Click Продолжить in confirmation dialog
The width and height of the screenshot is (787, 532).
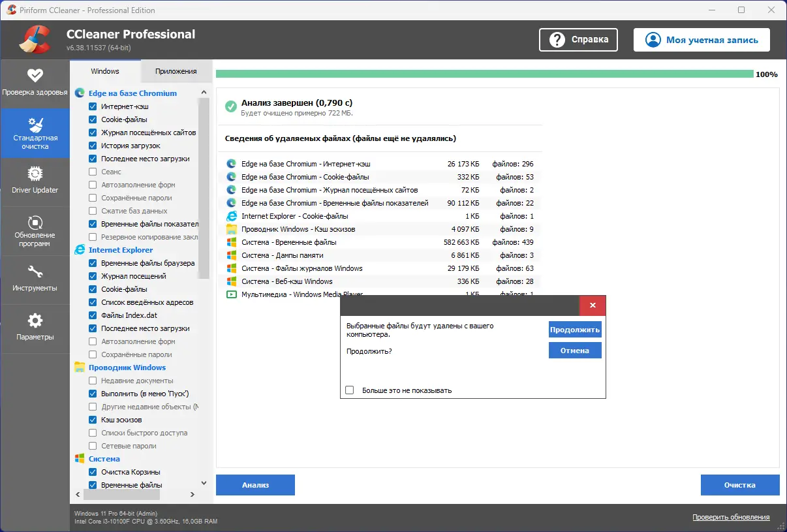(x=575, y=330)
